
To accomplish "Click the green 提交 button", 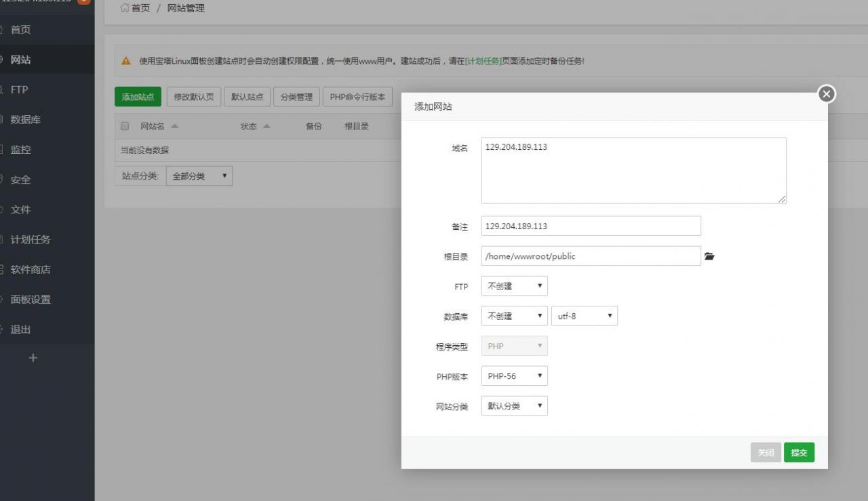I will pos(799,453).
